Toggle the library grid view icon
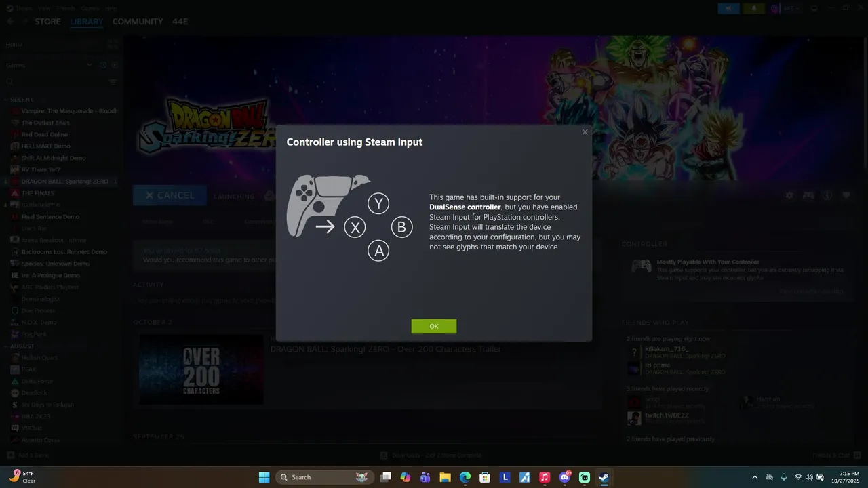 113,45
